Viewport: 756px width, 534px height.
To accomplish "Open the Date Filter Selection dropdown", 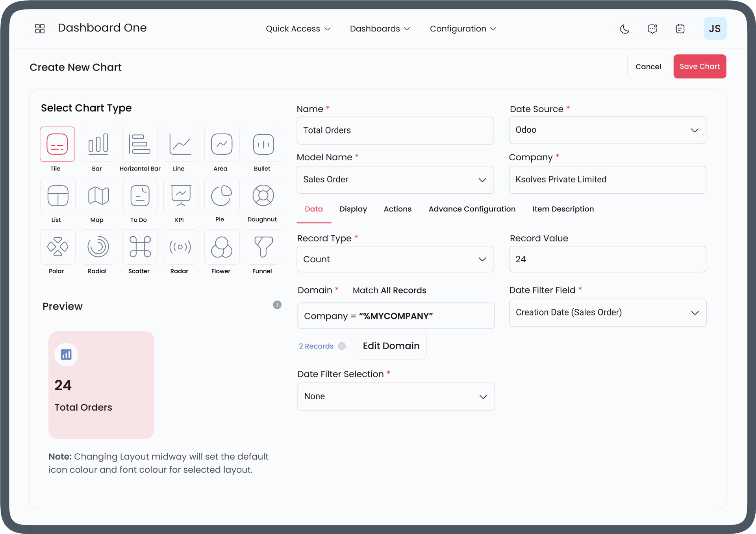I will pyautogui.click(x=396, y=397).
